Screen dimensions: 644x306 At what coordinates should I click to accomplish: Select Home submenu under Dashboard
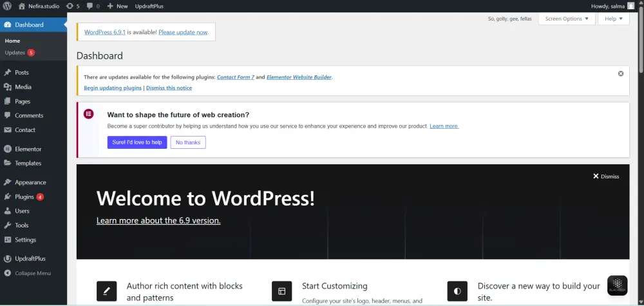(x=12, y=41)
